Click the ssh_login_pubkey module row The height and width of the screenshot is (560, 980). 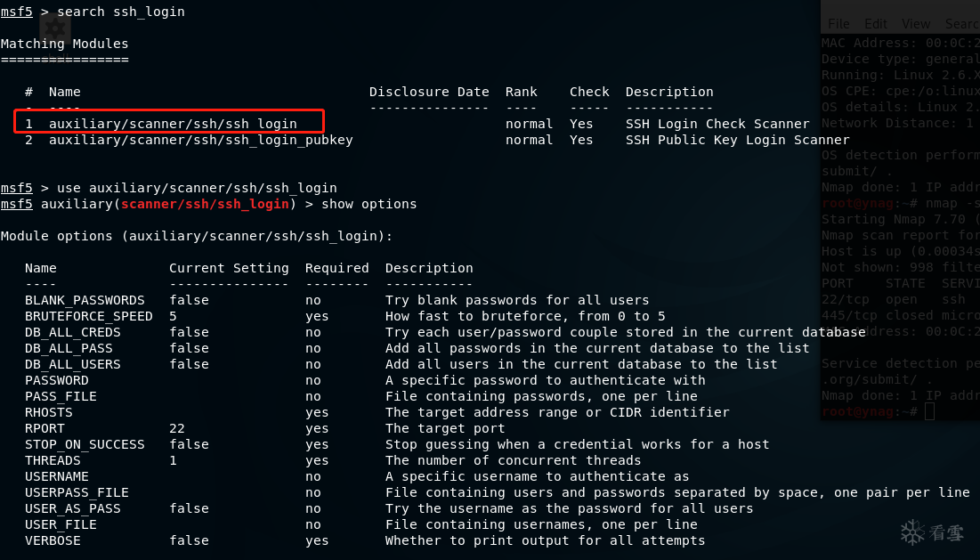point(437,140)
